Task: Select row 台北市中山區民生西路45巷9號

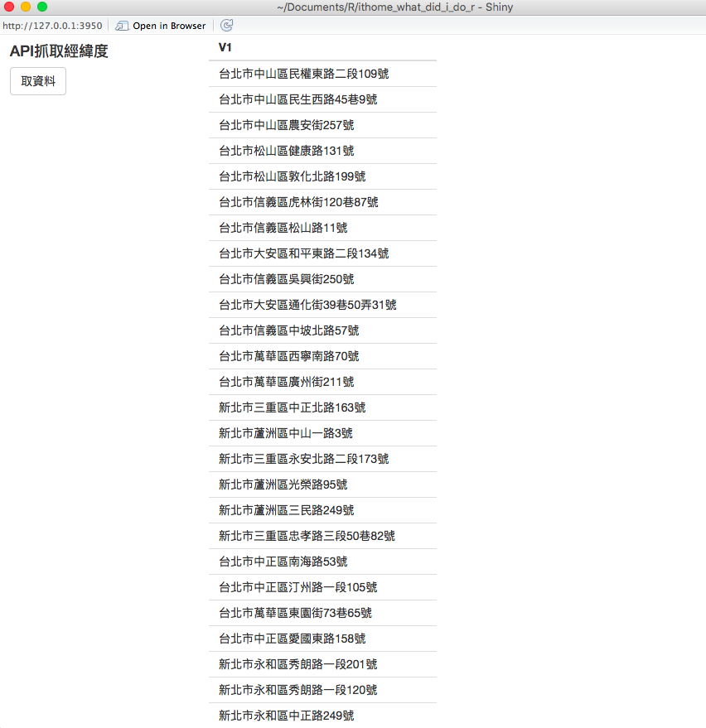Action: coord(323,99)
